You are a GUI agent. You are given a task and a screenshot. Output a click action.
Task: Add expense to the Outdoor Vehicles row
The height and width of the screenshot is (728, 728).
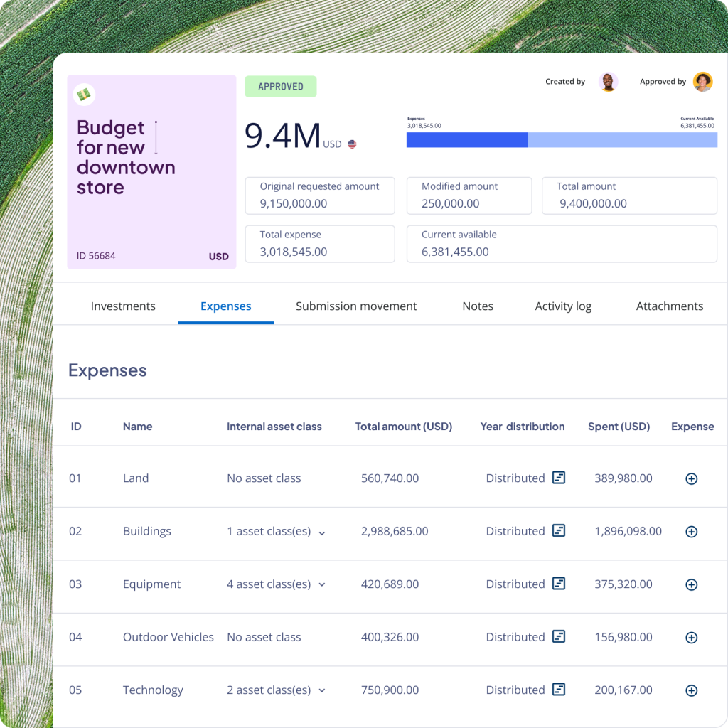point(691,638)
